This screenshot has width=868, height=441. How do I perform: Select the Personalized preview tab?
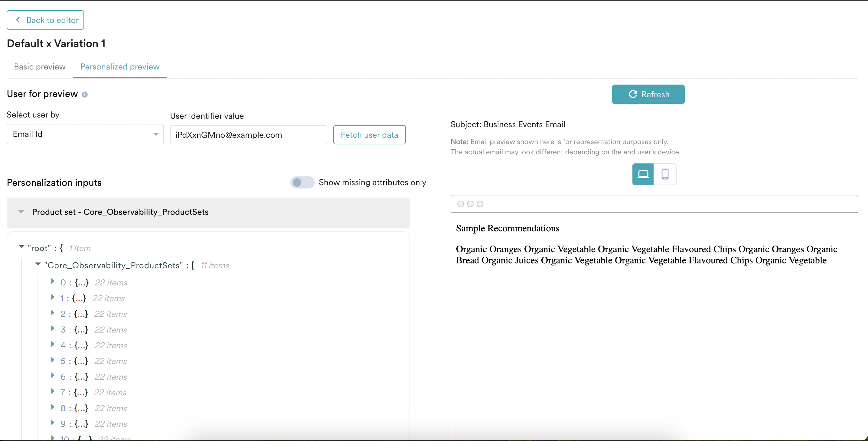coord(120,67)
